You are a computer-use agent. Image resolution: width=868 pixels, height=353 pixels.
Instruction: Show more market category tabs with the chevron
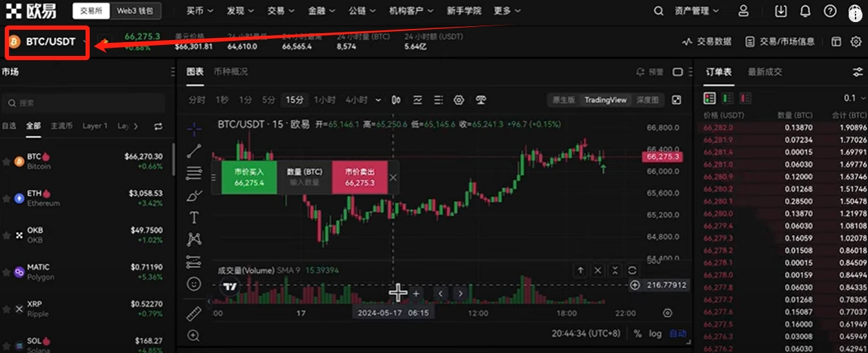click(x=135, y=126)
